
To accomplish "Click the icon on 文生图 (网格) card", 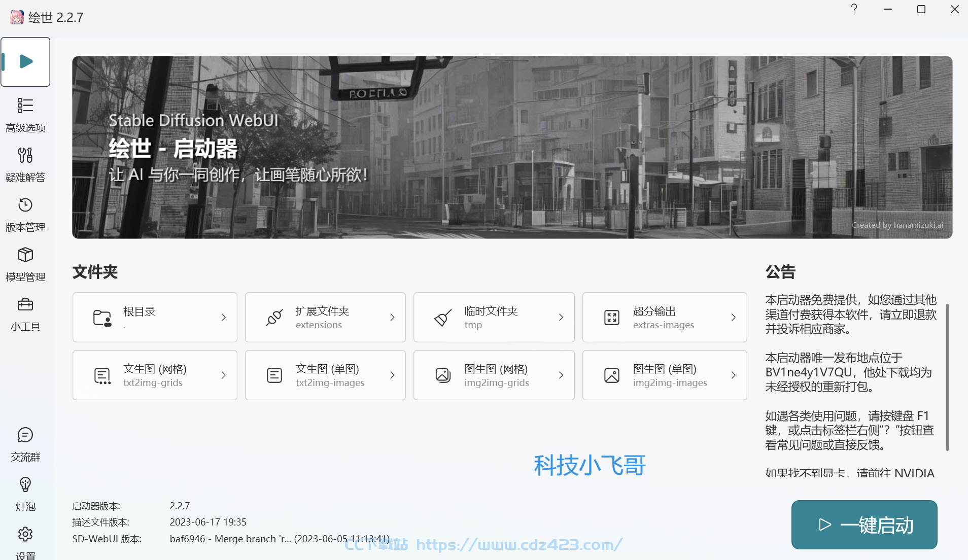I will click(102, 375).
